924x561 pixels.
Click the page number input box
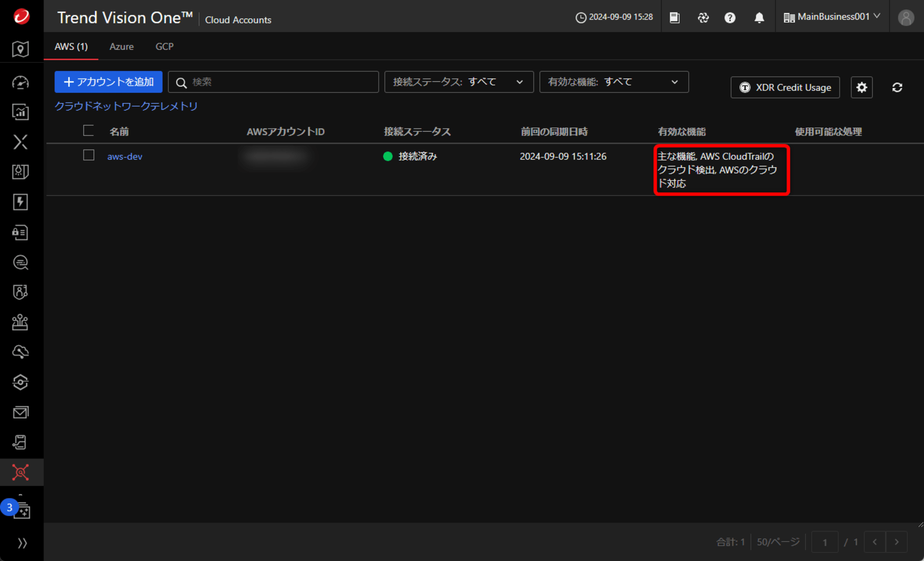(x=825, y=542)
